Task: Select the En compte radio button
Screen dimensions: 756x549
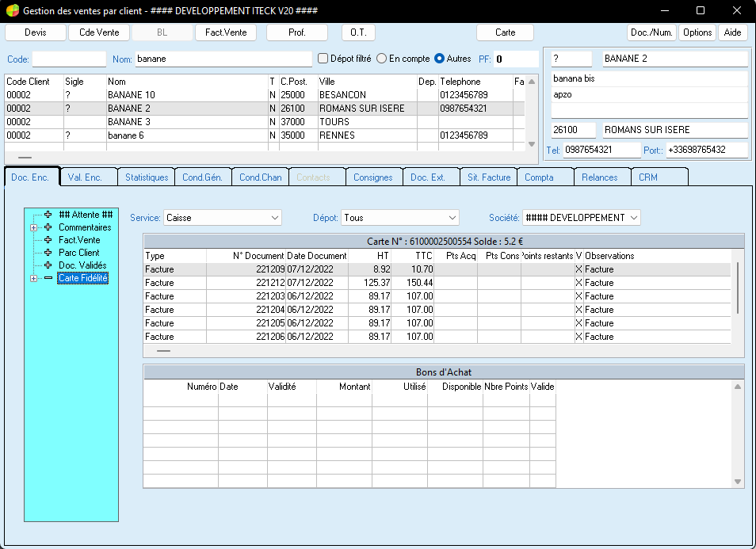Action: click(x=381, y=59)
